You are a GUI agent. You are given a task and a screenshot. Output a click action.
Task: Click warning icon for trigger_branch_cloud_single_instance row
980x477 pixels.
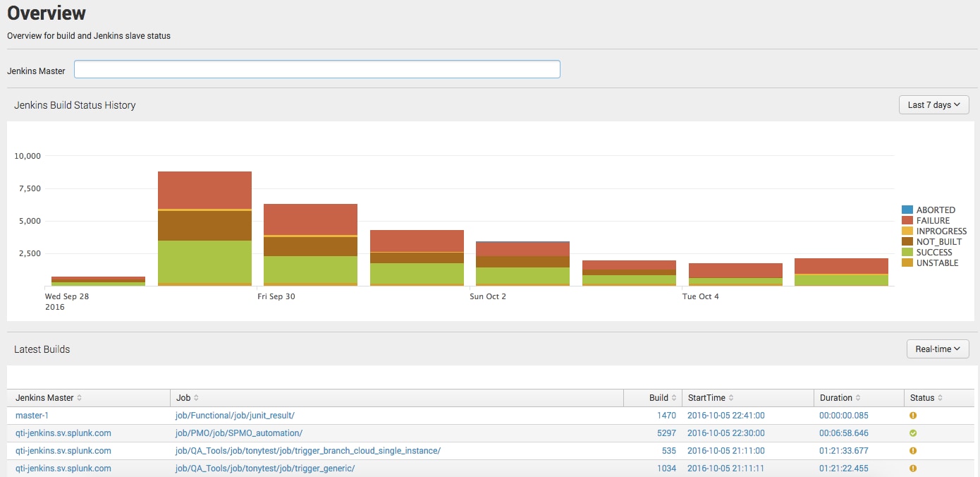tap(913, 451)
